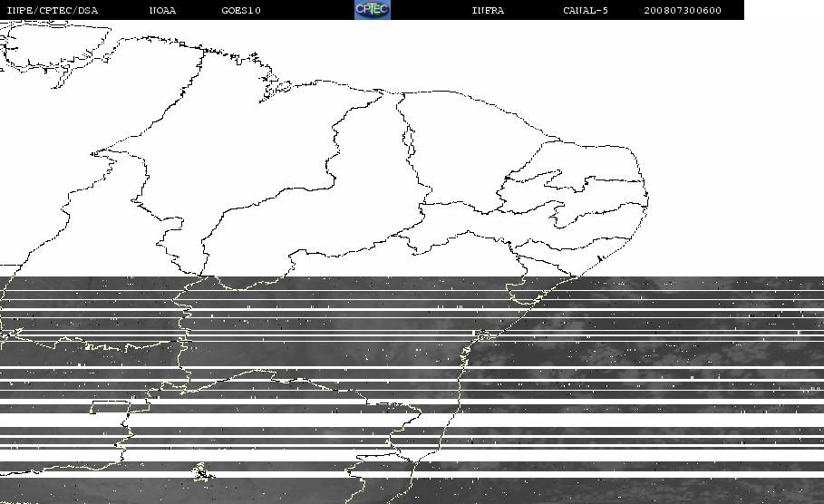Image resolution: width=824 pixels, height=504 pixels.
Task: Click the easternmost coastal tip of map
Action: point(647,199)
